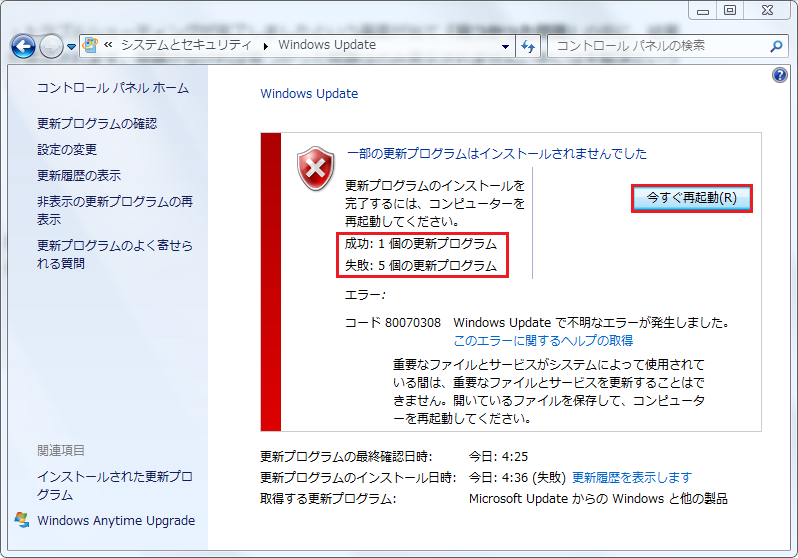Maximize the Windows Update window
Image resolution: width=798 pixels, height=558 pixels.
[730, 10]
